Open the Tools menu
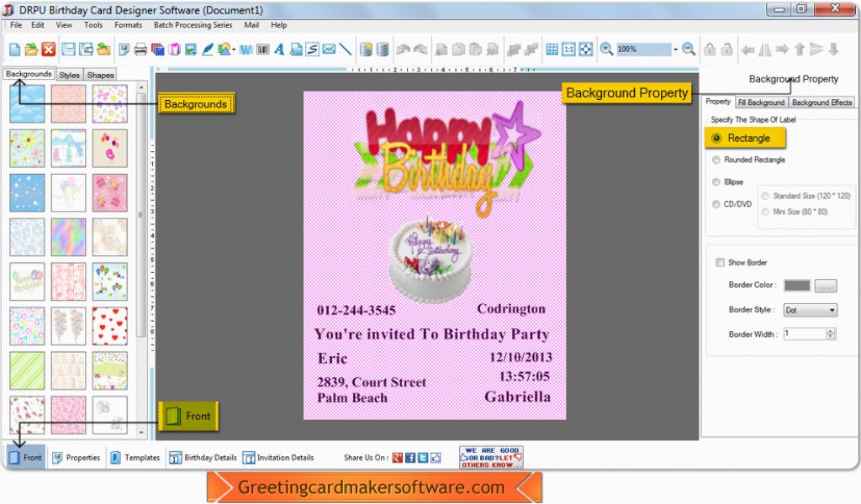 [93, 25]
